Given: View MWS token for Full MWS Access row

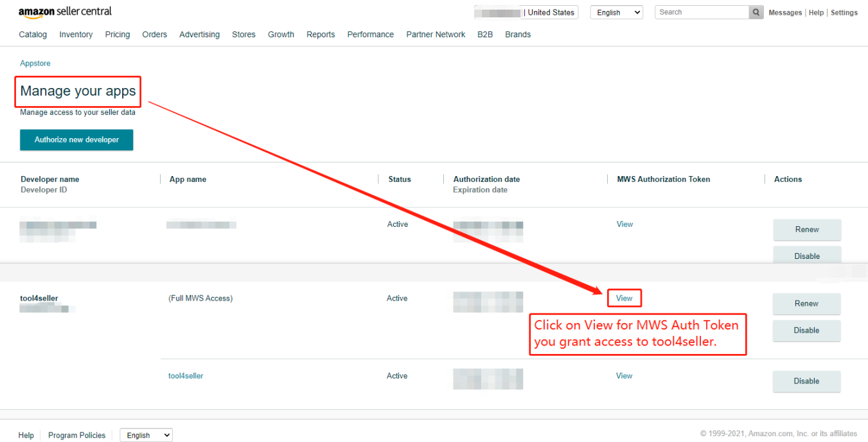Looking at the screenshot, I should coord(624,298).
